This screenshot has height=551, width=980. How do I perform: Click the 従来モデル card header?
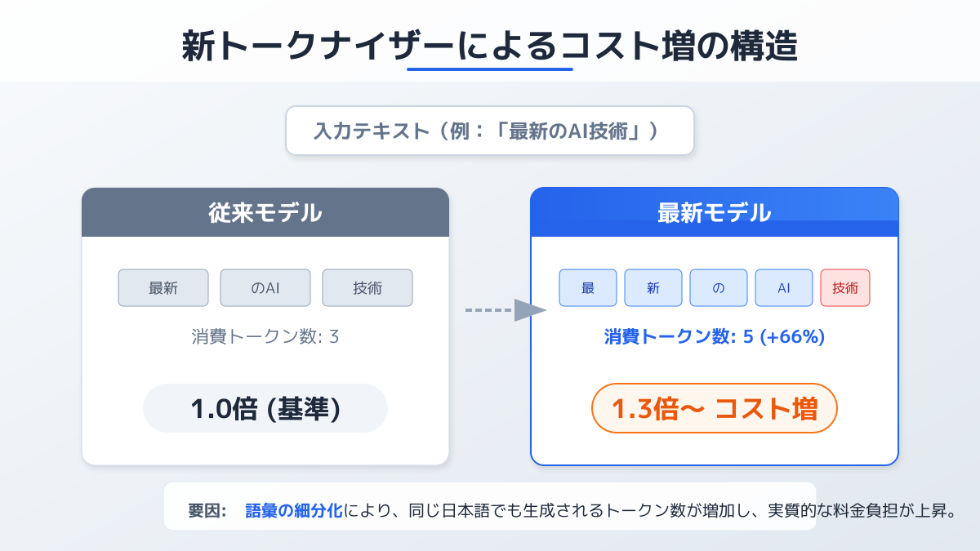265,213
